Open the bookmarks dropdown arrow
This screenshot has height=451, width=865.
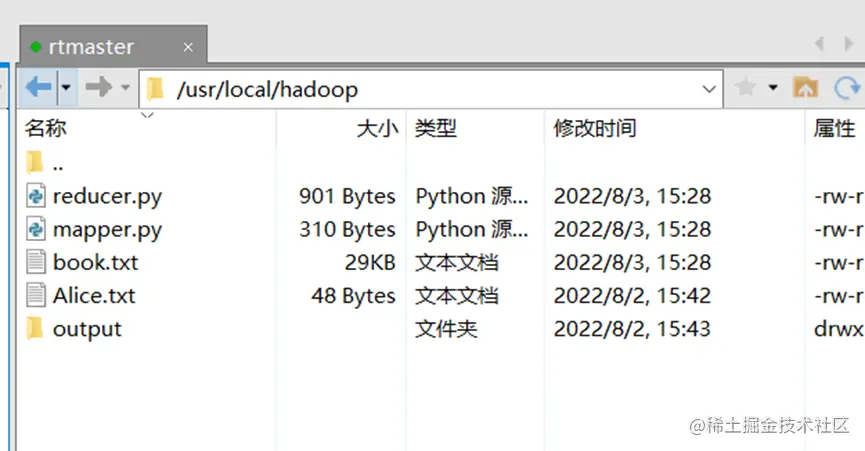pos(773,88)
